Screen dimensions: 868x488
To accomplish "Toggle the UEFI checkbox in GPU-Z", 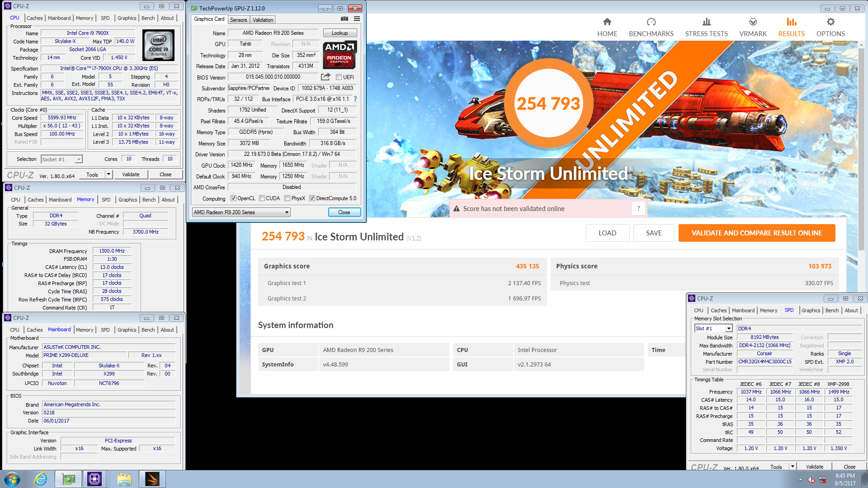I will 339,77.
